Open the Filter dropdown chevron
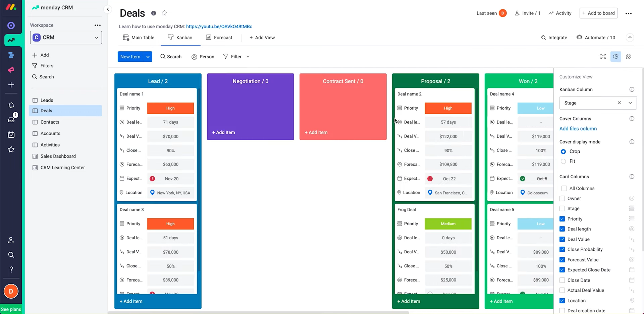 coord(248,57)
